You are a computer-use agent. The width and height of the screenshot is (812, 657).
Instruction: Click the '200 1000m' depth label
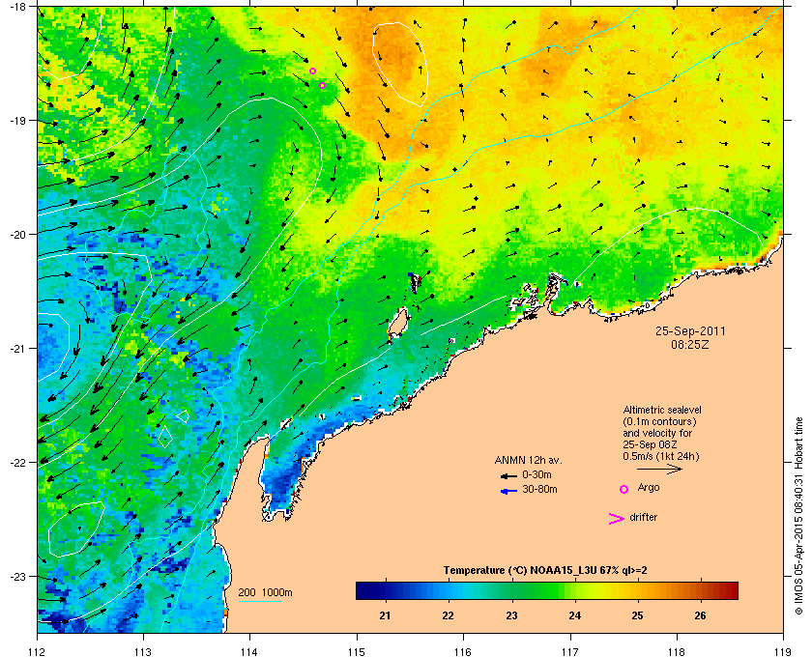[265, 593]
